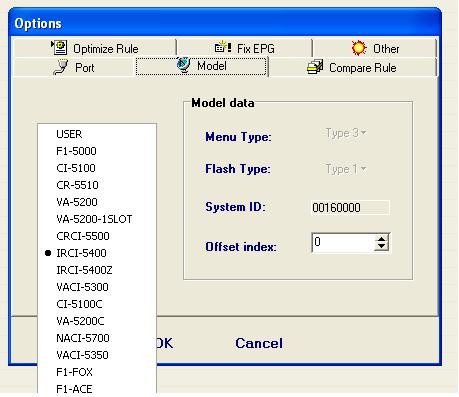The image size is (459, 397).
Task: Select F1-ACE model
Action: click(97, 389)
